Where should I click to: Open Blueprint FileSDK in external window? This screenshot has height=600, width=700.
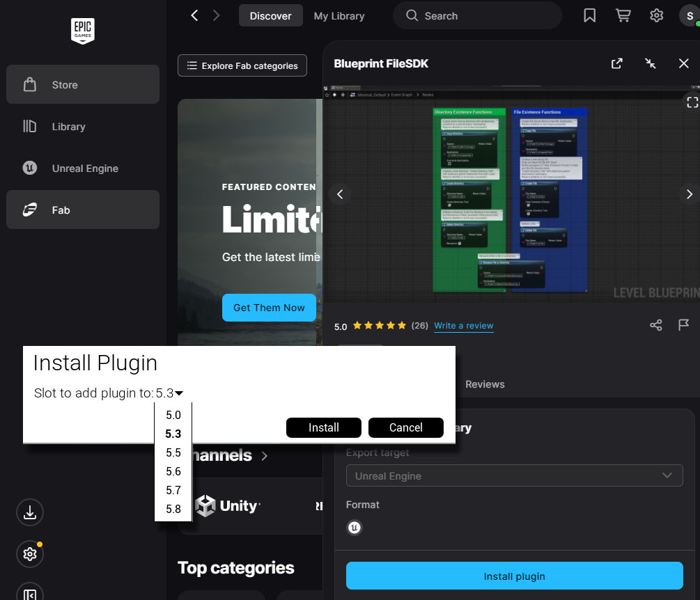[x=616, y=63]
